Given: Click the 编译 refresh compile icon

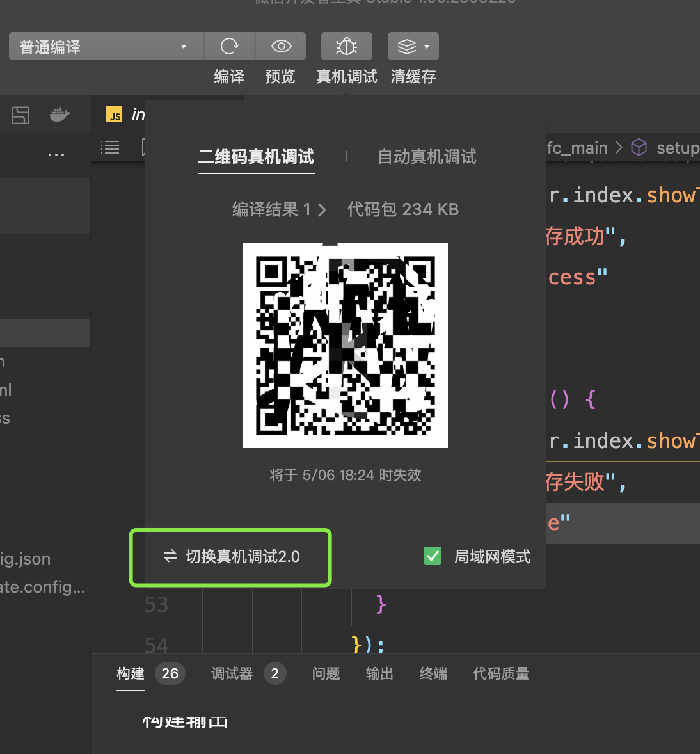Looking at the screenshot, I should [229, 47].
